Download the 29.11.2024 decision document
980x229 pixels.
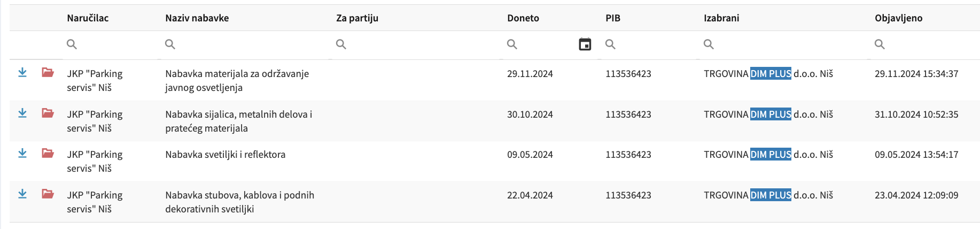[22, 73]
